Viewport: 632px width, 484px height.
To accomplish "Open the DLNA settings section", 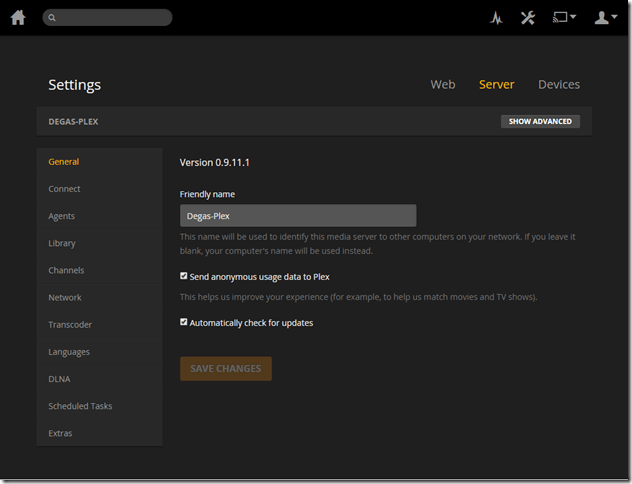I will click(x=59, y=379).
